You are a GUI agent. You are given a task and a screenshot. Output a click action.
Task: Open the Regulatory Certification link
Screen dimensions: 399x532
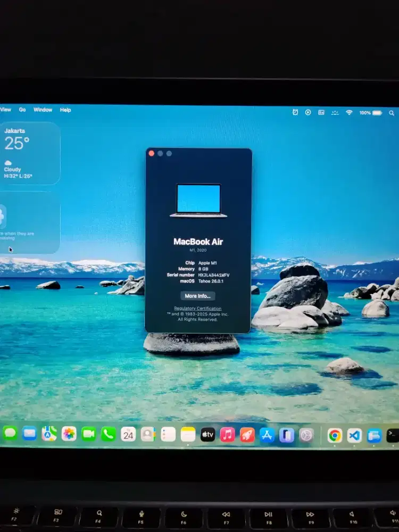(x=198, y=309)
